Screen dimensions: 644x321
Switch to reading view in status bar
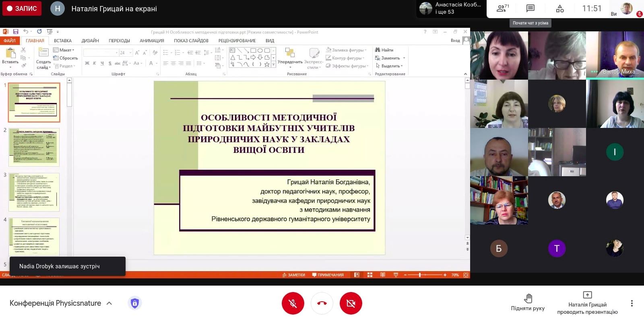click(383, 275)
